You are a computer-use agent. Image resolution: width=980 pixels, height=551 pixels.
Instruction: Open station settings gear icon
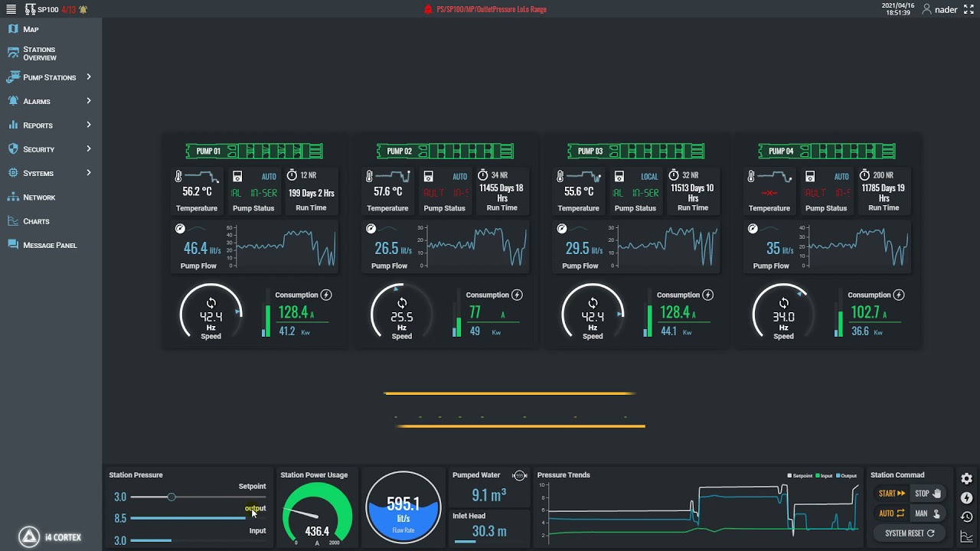click(x=966, y=479)
